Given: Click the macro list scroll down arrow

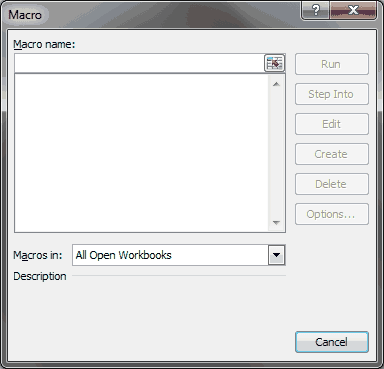Looking at the screenshot, I should click(x=276, y=223).
